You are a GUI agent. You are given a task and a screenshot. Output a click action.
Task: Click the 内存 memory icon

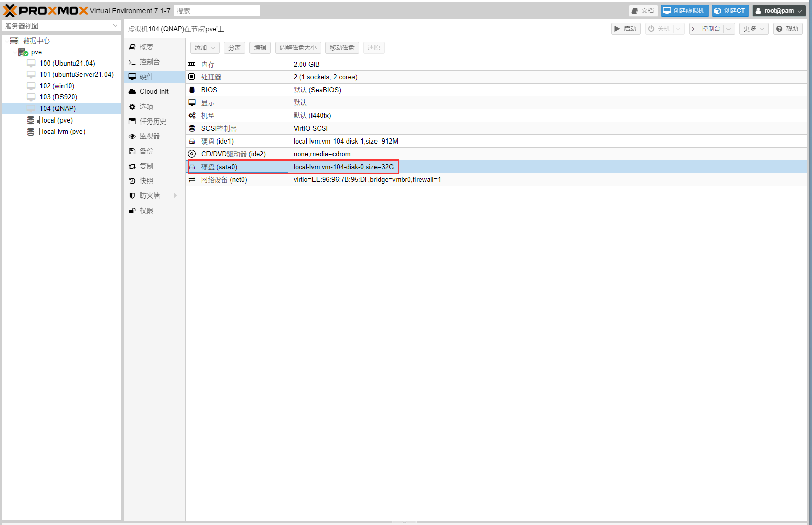pos(192,64)
